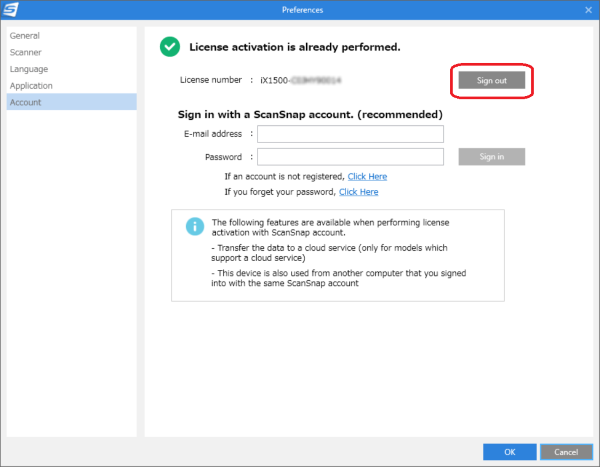Viewport: 600px width, 467px height.
Task: Focus the E-mail address field
Action: (350, 134)
